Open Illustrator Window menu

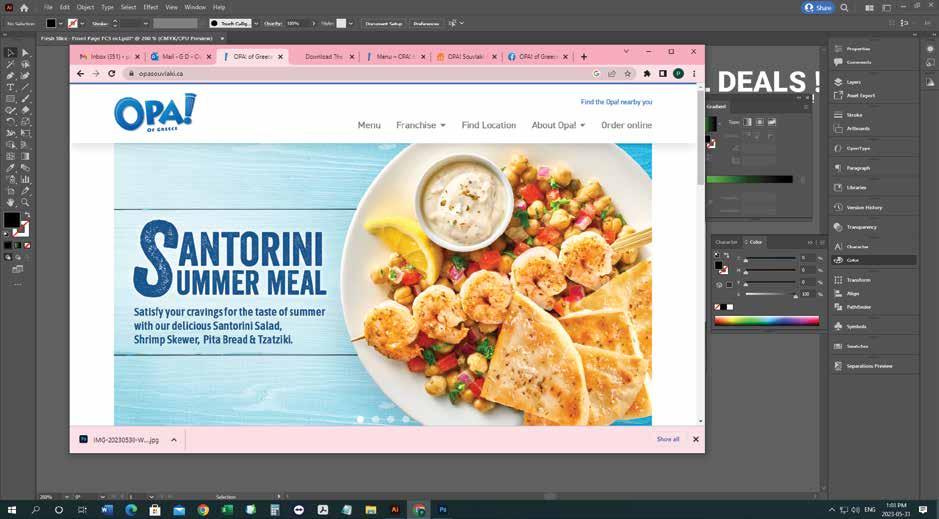click(195, 7)
